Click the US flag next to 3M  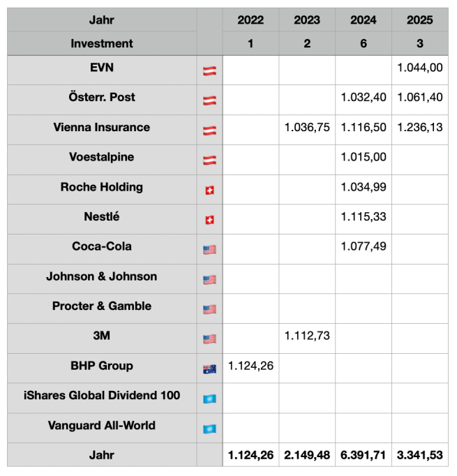209,339
